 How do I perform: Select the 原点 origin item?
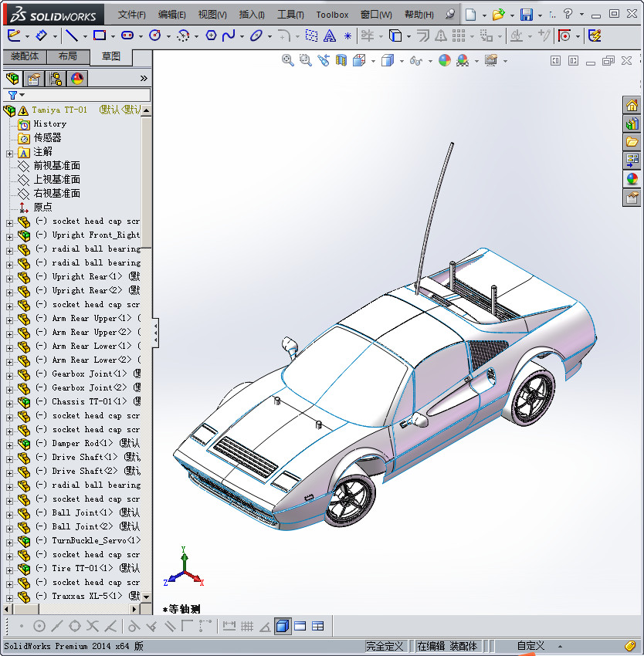coord(42,207)
